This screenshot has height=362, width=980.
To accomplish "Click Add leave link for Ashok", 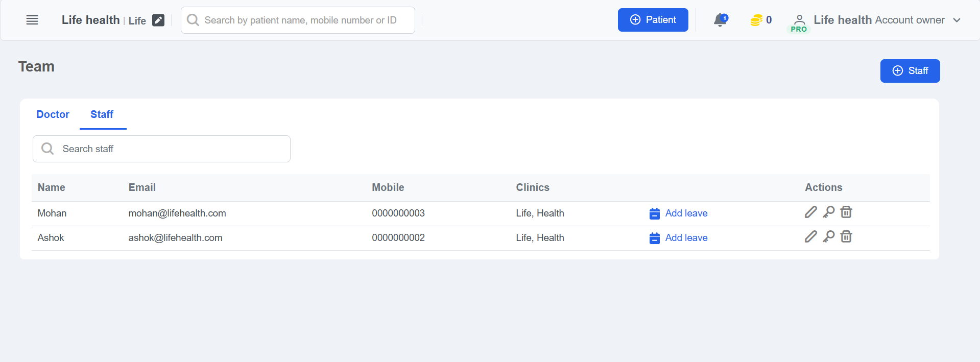I will pyautogui.click(x=686, y=238).
